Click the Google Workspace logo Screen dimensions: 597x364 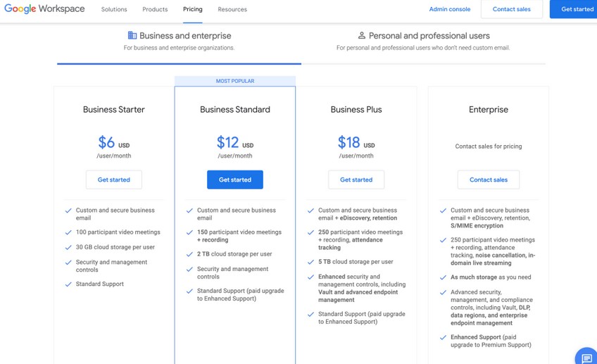(44, 8)
